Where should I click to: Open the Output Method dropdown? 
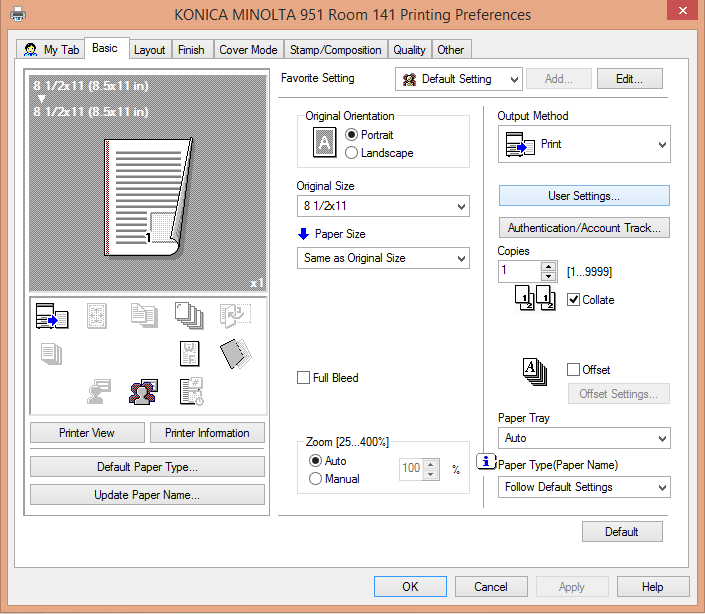(584, 144)
